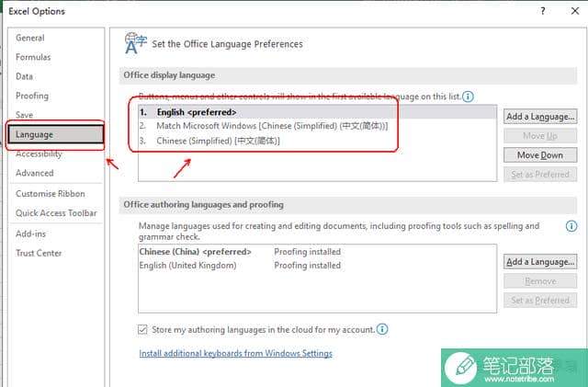This screenshot has width=588, height=387.
Task: Click Set as Preferred for display language
Action: click(x=540, y=175)
